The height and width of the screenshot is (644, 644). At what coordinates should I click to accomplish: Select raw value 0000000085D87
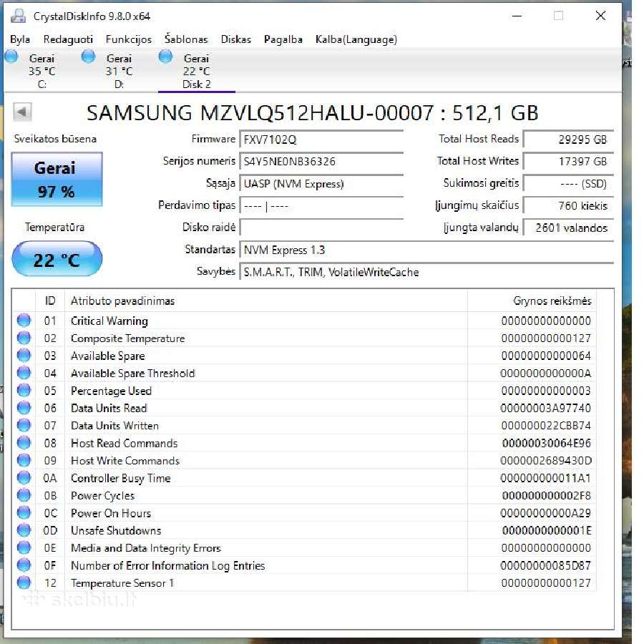click(545, 565)
